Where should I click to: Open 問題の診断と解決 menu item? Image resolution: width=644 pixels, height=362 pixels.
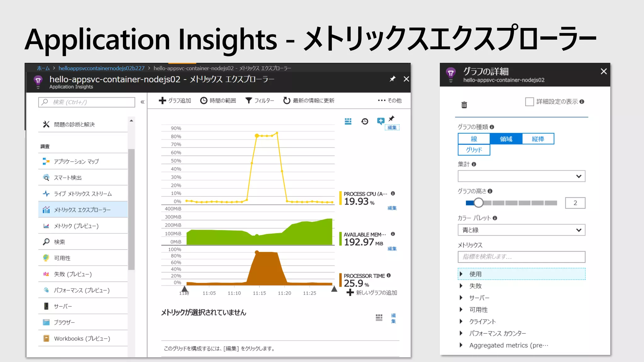coord(83,124)
